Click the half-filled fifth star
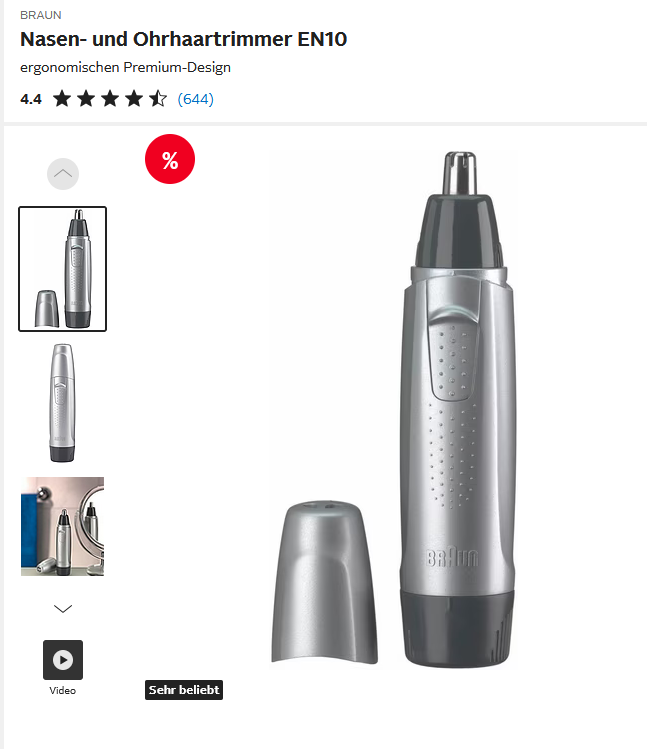The height and width of the screenshot is (749, 647). [158, 99]
